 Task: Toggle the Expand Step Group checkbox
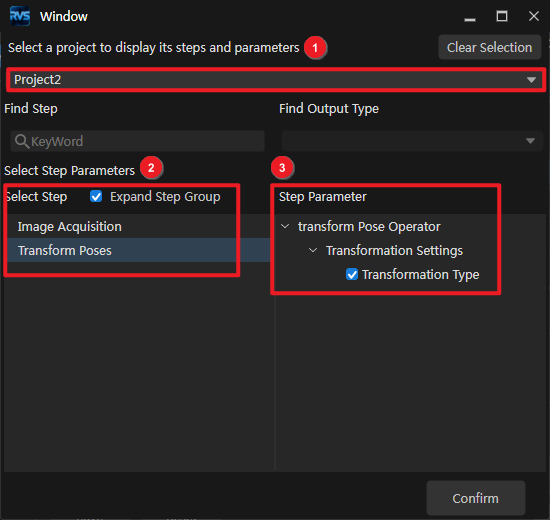(96, 196)
